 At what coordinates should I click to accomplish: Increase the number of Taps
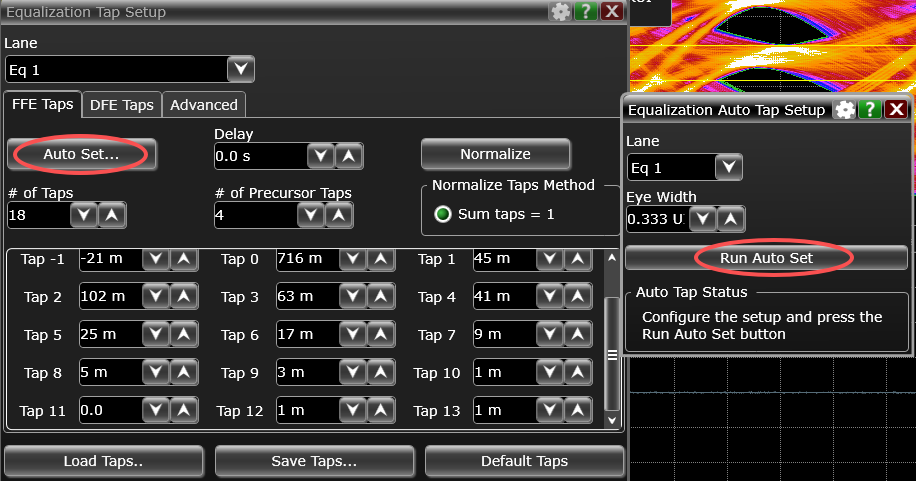(x=112, y=215)
